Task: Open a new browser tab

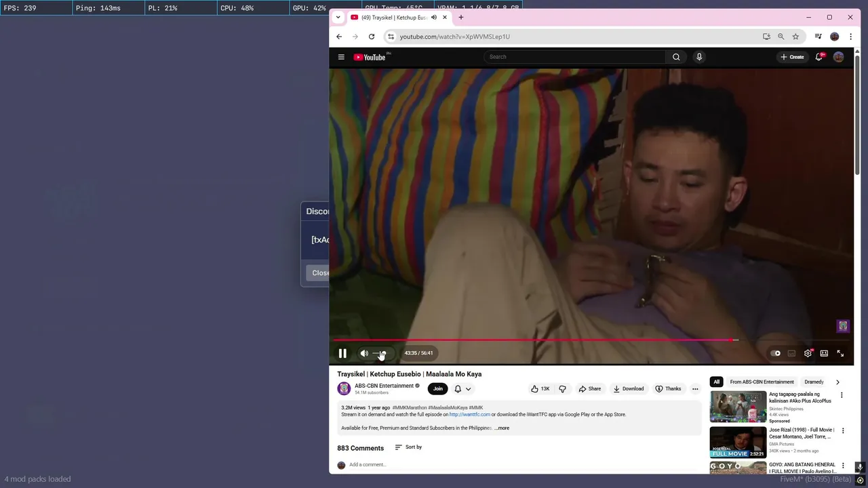Action: pos(461,17)
